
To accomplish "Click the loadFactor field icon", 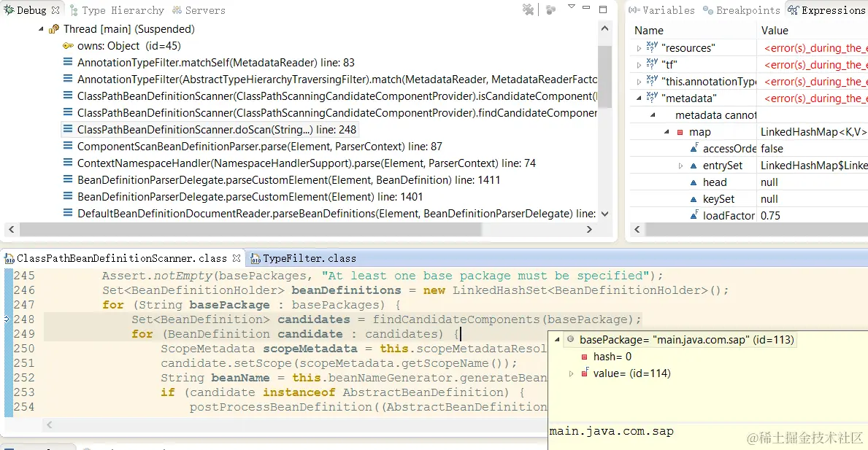I will pyautogui.click(x=694, y=215).
